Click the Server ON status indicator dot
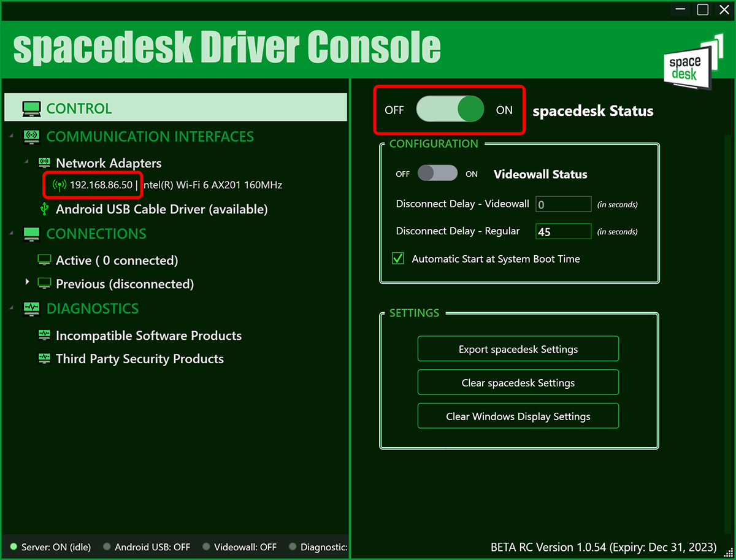This screenshot has width=736, height=560. tap(13, 547)
